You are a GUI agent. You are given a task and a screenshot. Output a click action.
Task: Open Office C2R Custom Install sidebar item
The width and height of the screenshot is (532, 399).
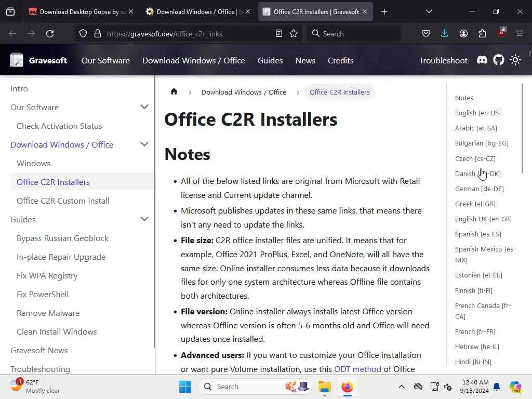pyautogui.click(x=63, y=201)
